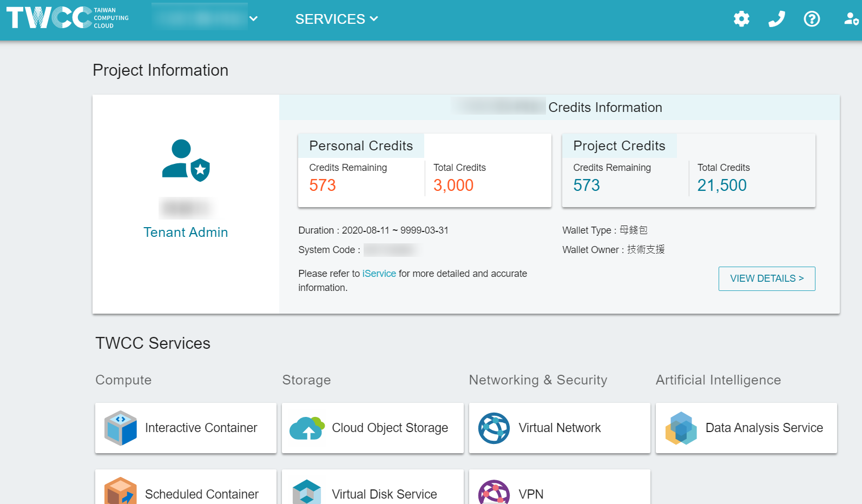The height and width of the screenshot is (504, 862).
Task: Click the phone contact icon
Action: pos(777,19)
